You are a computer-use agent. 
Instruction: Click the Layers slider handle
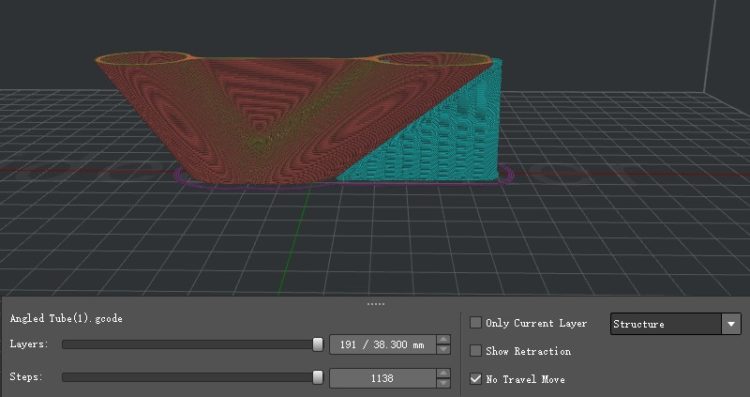[x=318, y=344]
